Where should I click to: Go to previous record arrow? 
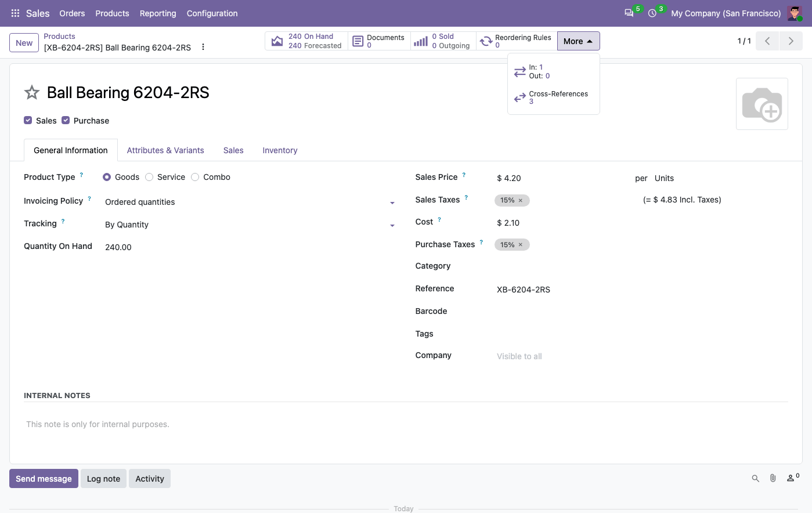tap(767, 41)
